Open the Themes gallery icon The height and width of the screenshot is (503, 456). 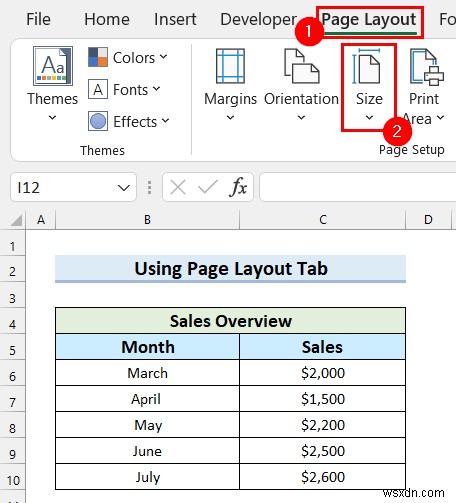pos(53,66)
